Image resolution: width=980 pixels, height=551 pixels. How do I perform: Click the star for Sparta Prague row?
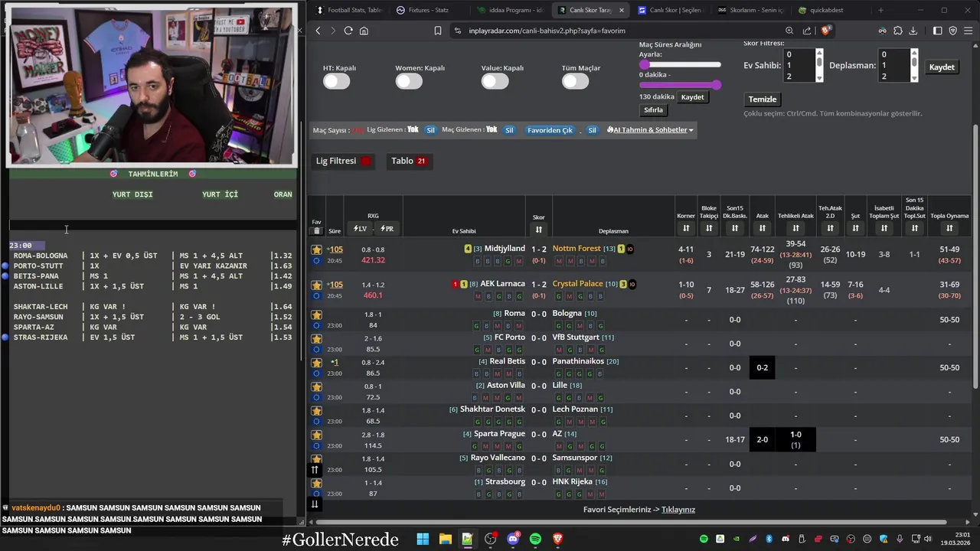(317, 435)
